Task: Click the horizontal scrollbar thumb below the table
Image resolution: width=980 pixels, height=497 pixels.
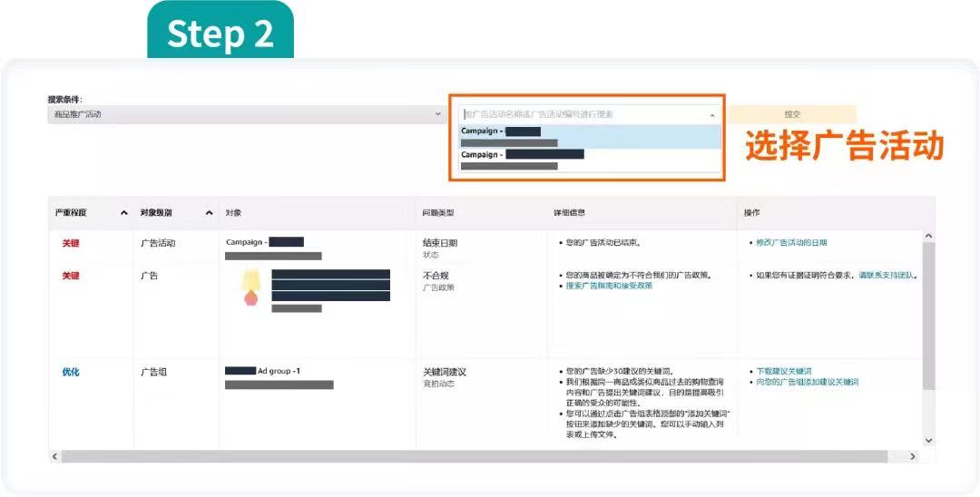Action: tap(475, 457)
